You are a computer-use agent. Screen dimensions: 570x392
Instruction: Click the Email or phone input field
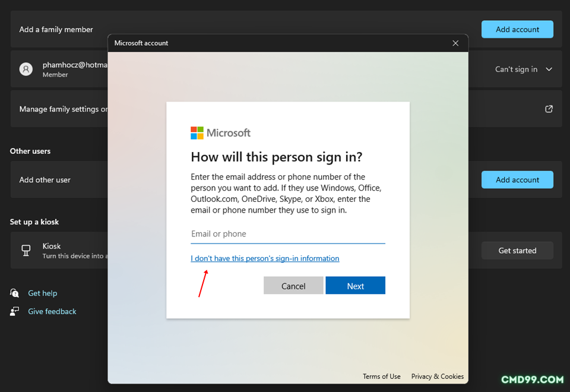[x=287, y=234]
